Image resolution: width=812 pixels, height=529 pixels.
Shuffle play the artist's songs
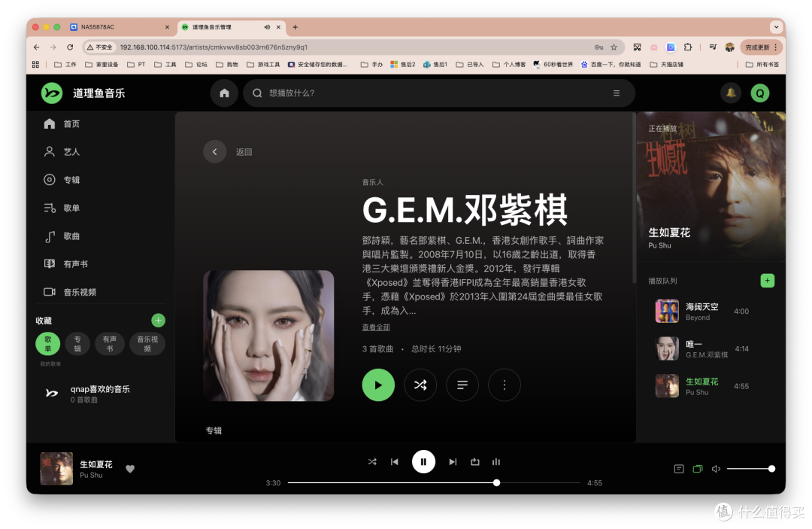click(x=420, y=385)
